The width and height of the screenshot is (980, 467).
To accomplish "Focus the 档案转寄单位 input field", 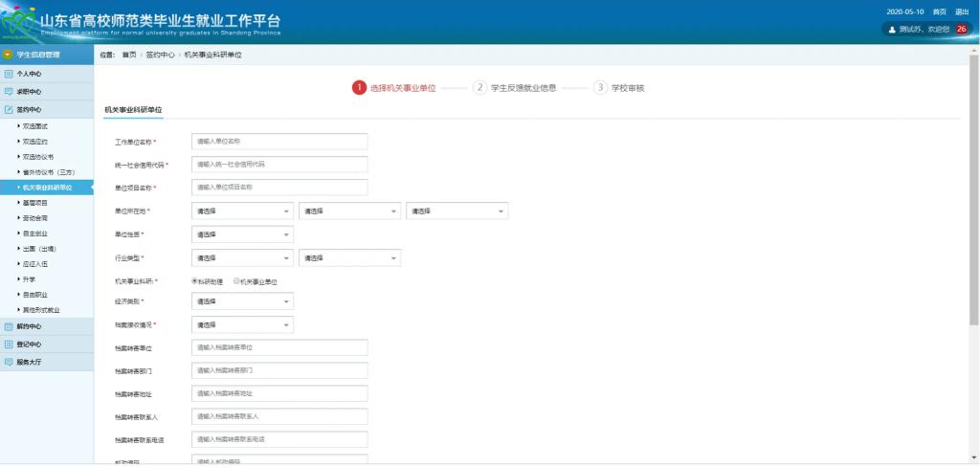I will (279, 347).
